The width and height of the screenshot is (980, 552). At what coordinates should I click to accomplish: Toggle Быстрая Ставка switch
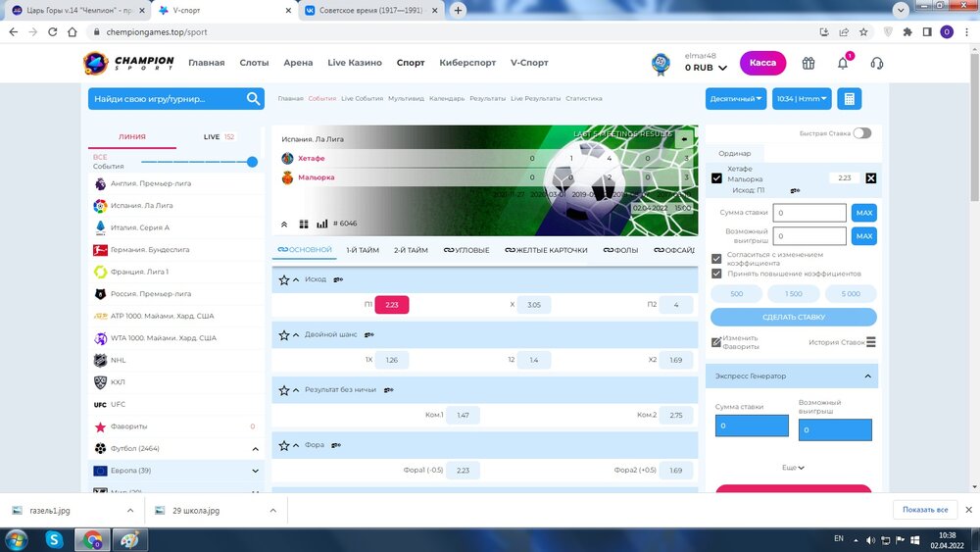click(862, 133)
